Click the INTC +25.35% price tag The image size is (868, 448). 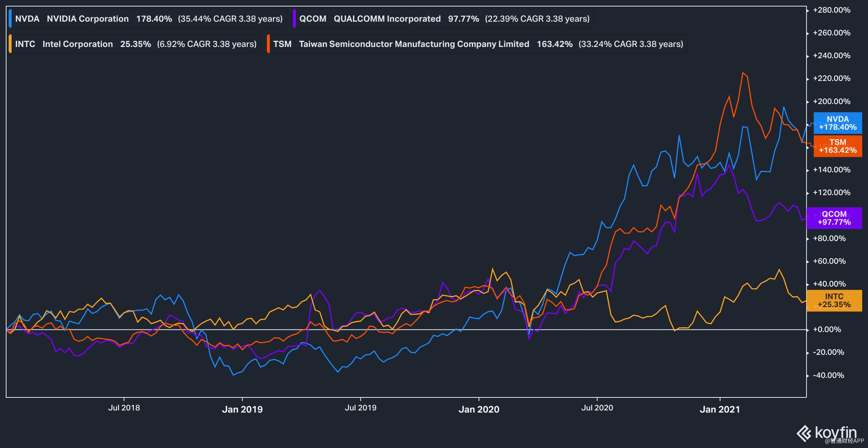click(x=834, y=301)
